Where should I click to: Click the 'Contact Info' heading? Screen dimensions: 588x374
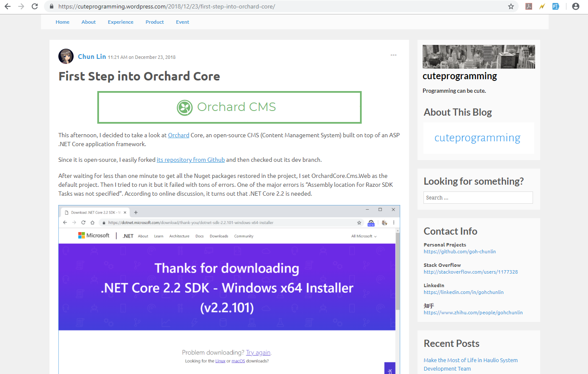(x=451, y=231)
